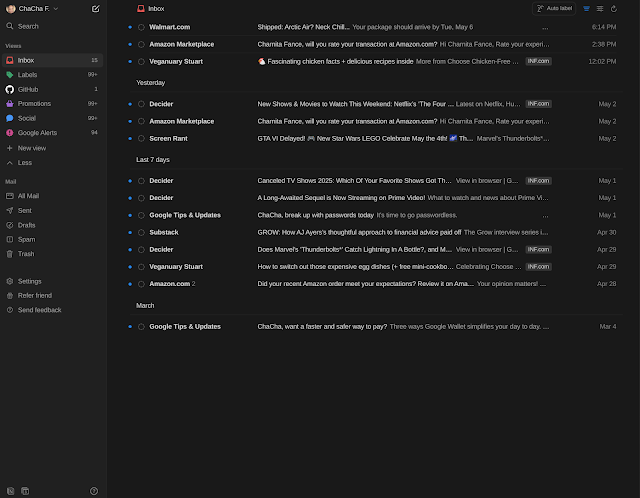Select the Mar 4 Google Tips email

141,327
